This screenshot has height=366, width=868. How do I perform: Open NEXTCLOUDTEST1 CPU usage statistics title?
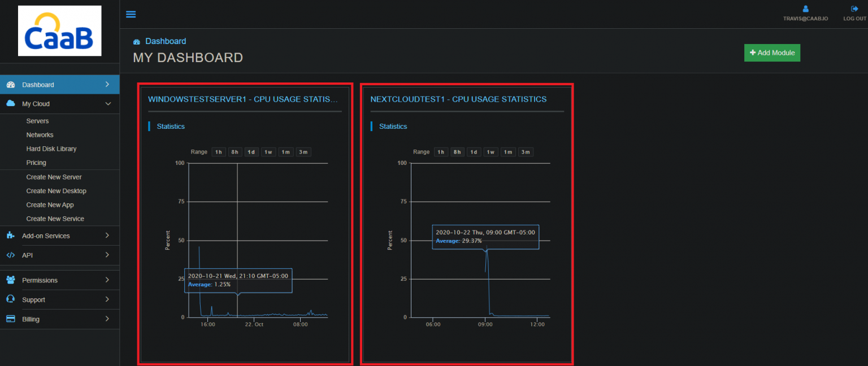458,99
